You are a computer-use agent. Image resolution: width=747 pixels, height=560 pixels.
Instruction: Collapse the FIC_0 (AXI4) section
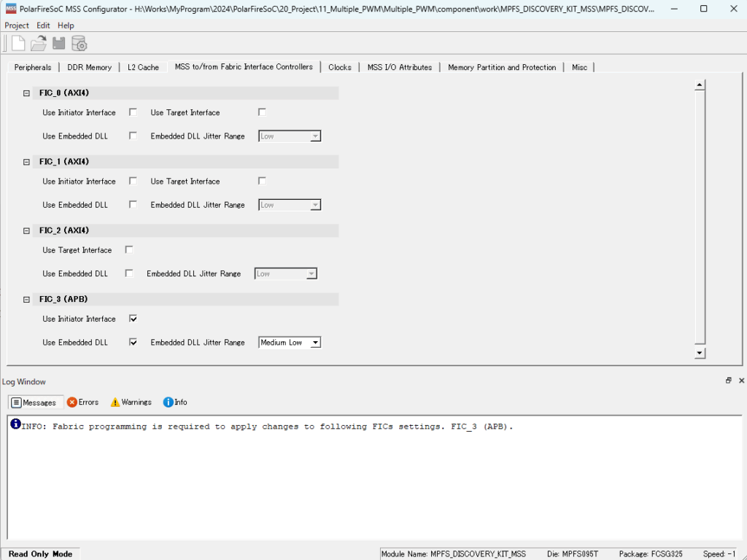click(27, 93)
